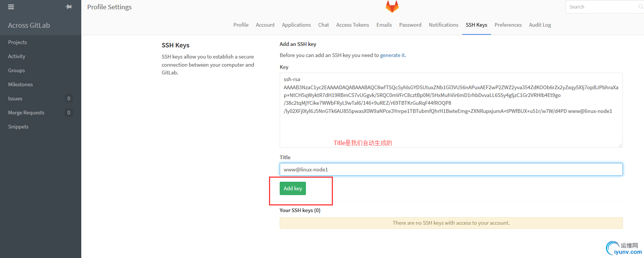Focus the Title input field

451,170
